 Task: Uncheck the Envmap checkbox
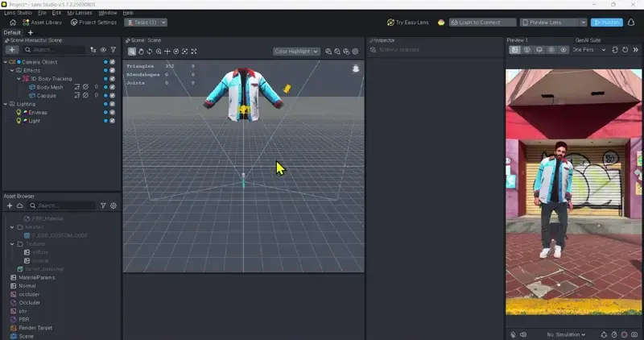112,112
